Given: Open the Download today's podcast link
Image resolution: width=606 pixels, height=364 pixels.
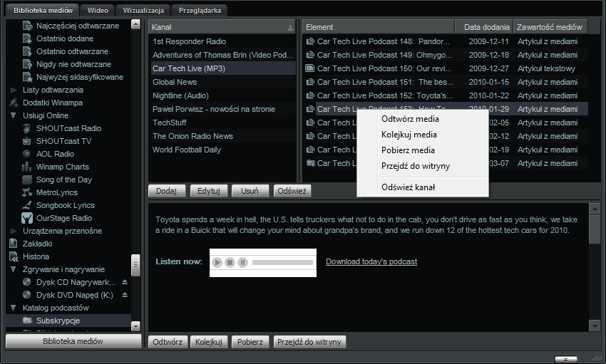Looking at the screenshot, I should [x=371, y=261].
